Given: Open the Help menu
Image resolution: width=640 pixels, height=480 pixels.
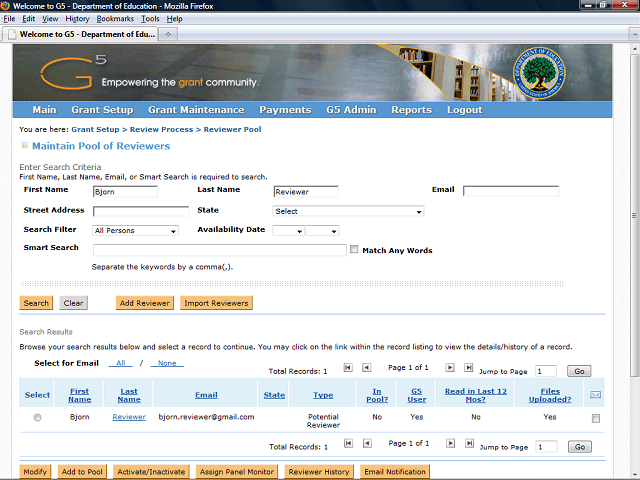Looking at the screenshot, I should point(174,19).
